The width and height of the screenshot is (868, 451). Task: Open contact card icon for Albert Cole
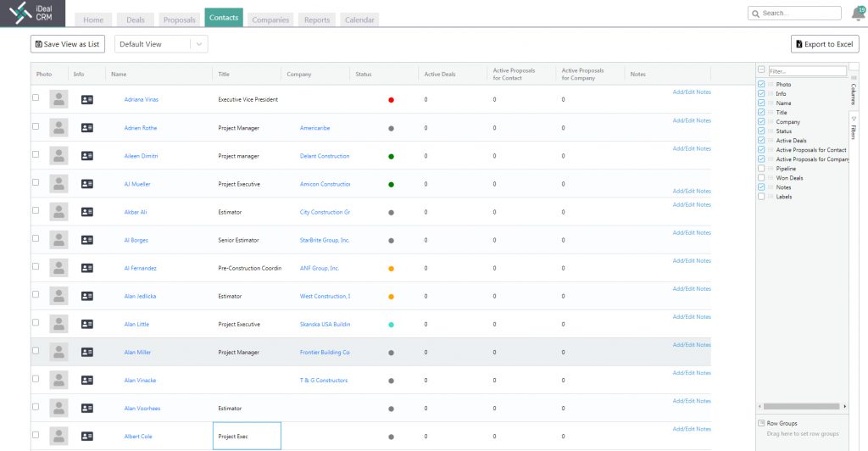[x=87, y=436]
